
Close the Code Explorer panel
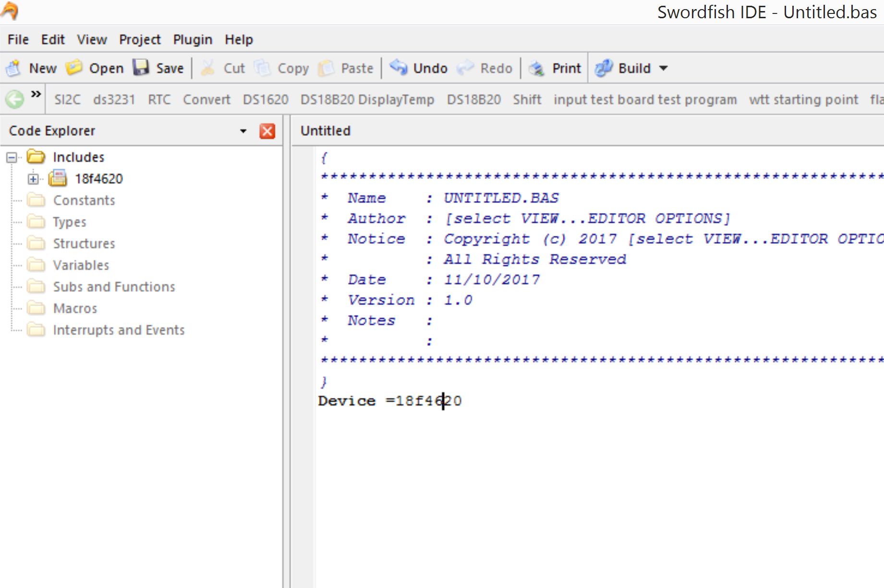[x=267, y=131]
